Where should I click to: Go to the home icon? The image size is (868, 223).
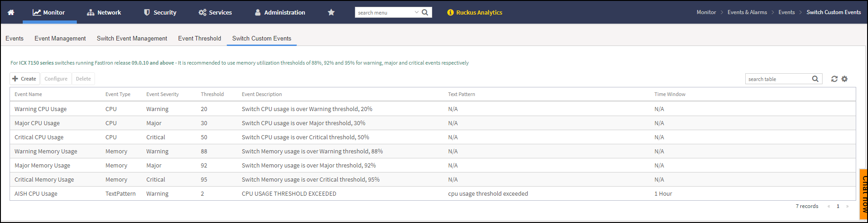(11, 12)
